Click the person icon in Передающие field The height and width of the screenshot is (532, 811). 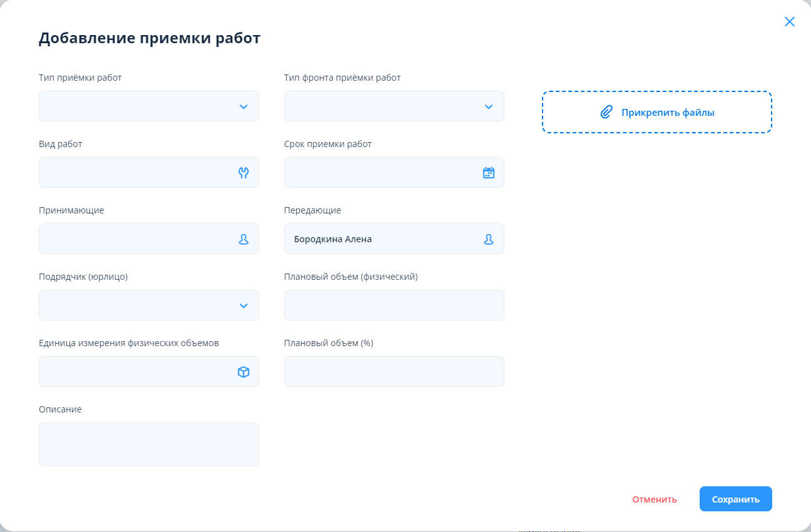click(x=489, y=239)
